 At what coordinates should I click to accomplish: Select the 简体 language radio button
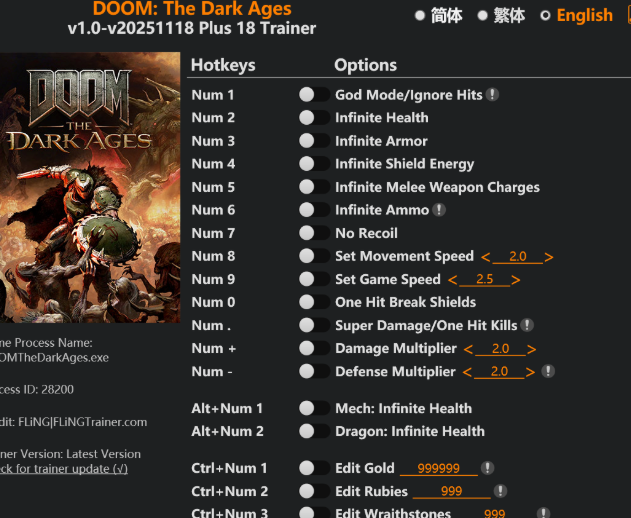(420, 16)
